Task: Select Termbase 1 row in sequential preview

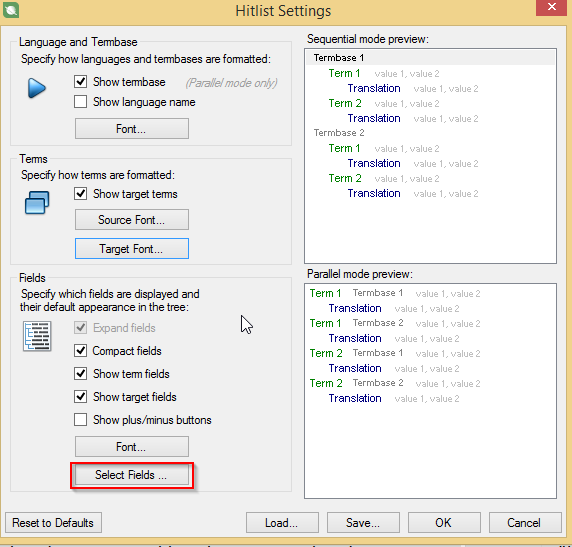Action: pyautogui.click(x=430, y=58)
